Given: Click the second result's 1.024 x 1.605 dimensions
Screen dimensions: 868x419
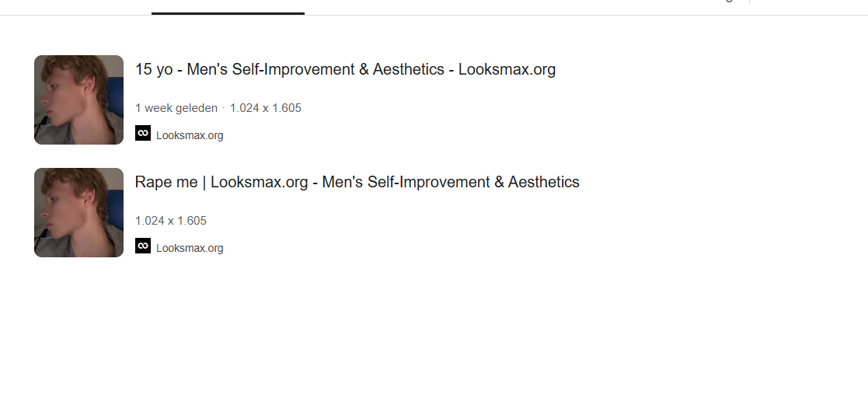Looking at the screenshot, I should [171, 221].
